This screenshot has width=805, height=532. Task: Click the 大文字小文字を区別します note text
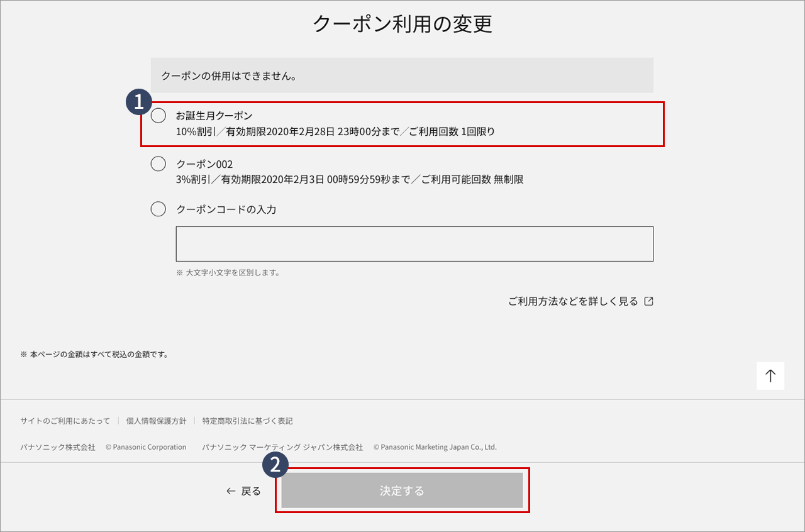coord(226,272)
